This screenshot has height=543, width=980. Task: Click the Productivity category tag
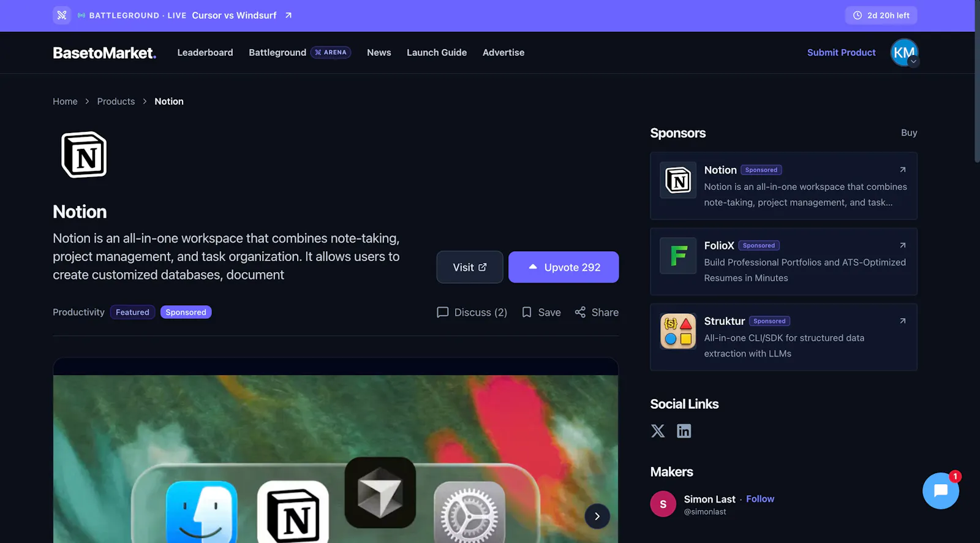click(78, 312)
